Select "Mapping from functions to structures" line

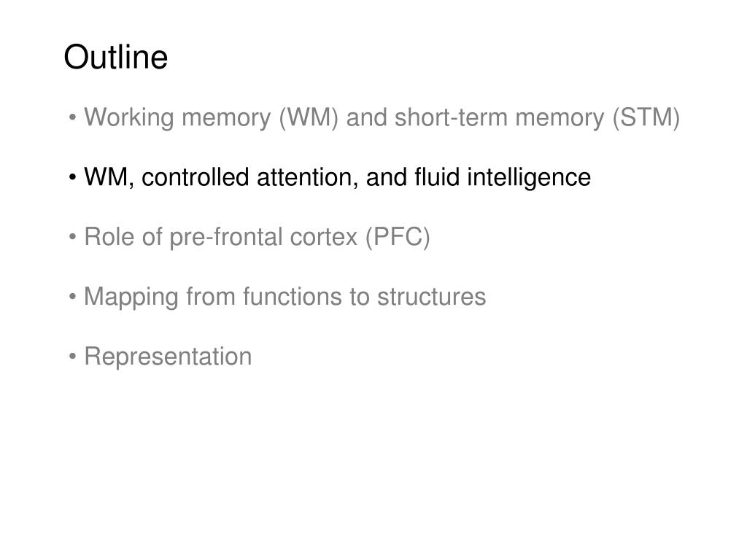285,297
